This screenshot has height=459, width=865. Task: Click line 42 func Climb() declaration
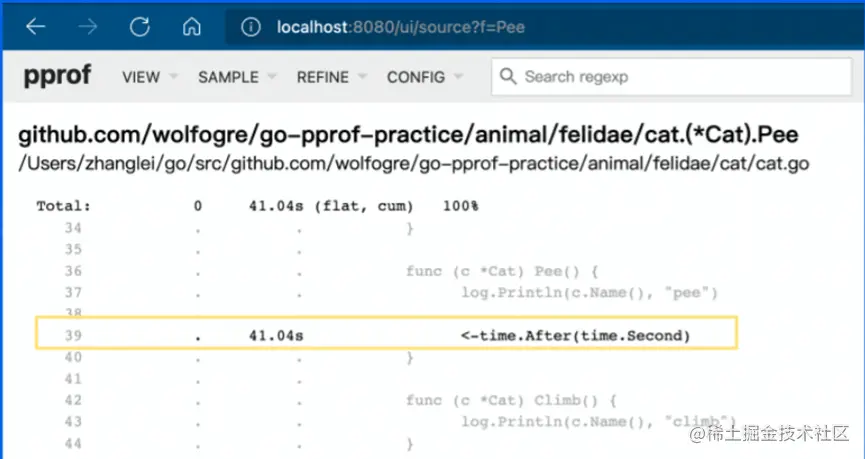511,401
